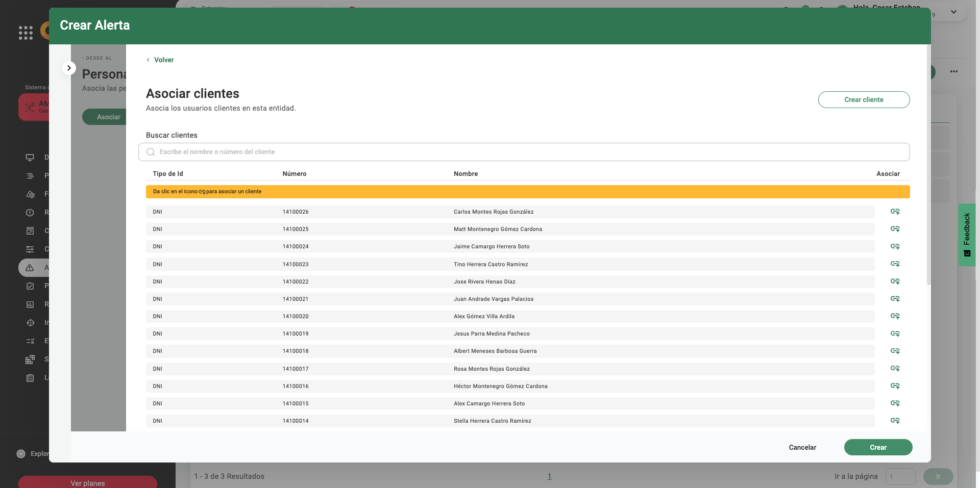Open the three-dots more options menu
This screenshot has width=980, height=488.
pos(953,71)
